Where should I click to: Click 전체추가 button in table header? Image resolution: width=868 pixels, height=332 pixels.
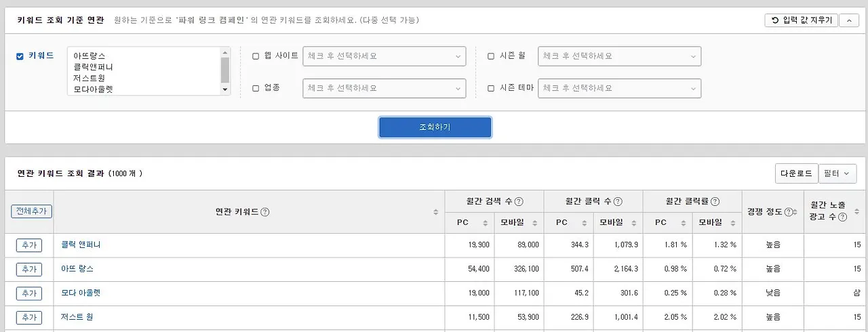(32, 211)
